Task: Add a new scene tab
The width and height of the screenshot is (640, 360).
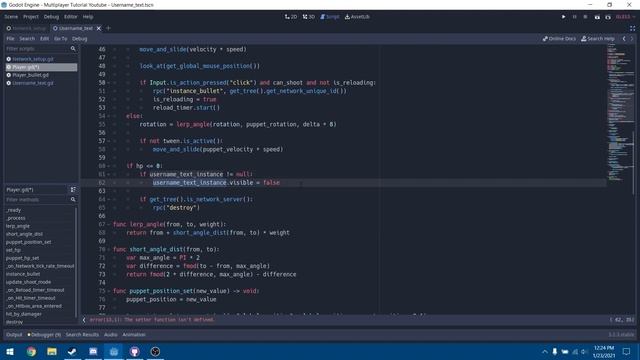Action: (109, 28)
